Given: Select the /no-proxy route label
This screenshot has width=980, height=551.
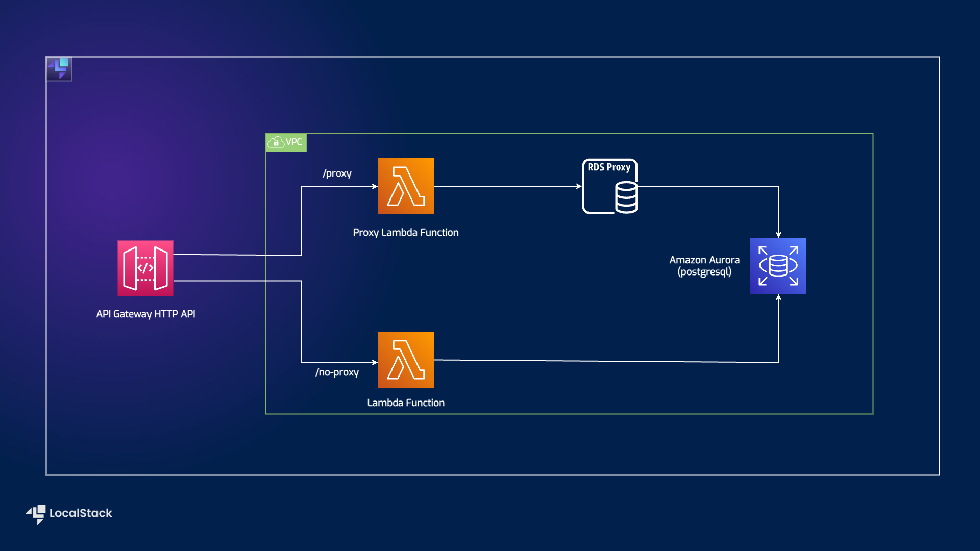Looking at the screenshot, I should point(337,372).
